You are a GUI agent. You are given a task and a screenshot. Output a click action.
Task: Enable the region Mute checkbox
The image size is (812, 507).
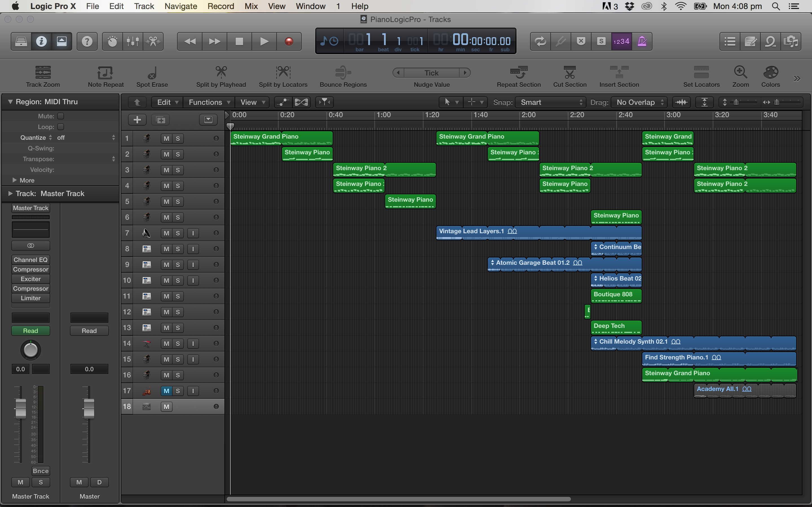pos(61,116)
